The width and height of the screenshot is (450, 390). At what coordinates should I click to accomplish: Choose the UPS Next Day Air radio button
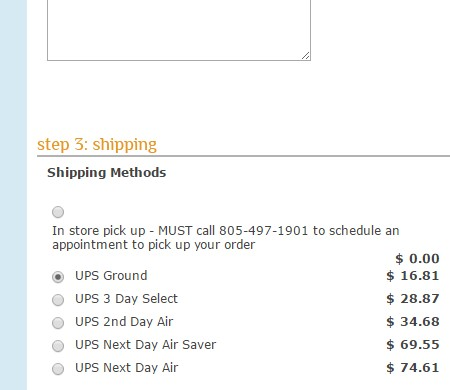pyautogui.click(x=58, y=369)
